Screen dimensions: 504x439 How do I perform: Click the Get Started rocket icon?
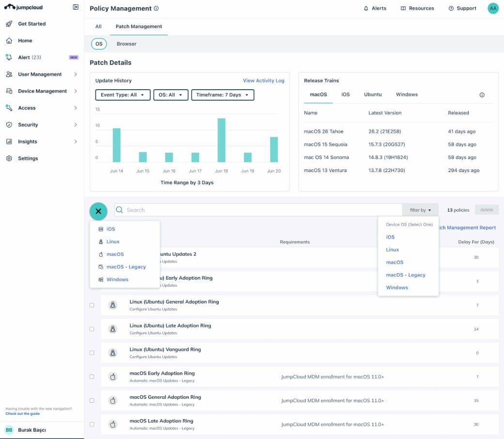9,24
